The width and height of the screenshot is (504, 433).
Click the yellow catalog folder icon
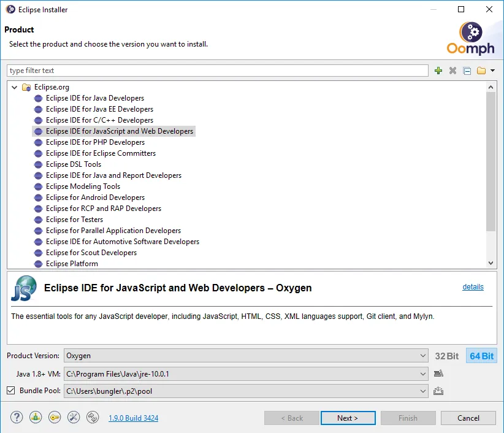(x=481, y=71)
